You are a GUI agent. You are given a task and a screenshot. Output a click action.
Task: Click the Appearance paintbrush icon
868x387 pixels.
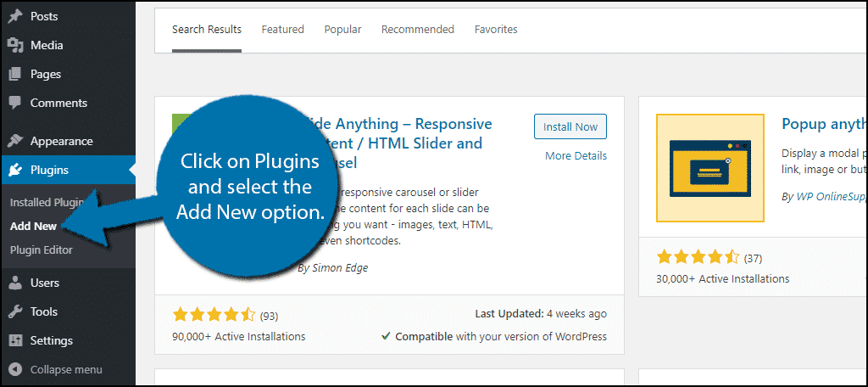point(15,142)
